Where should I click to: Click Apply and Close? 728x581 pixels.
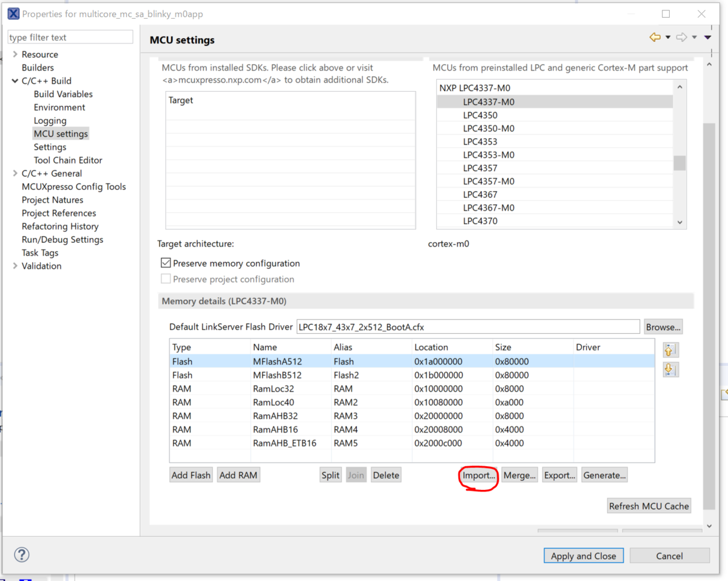point(584,556)
